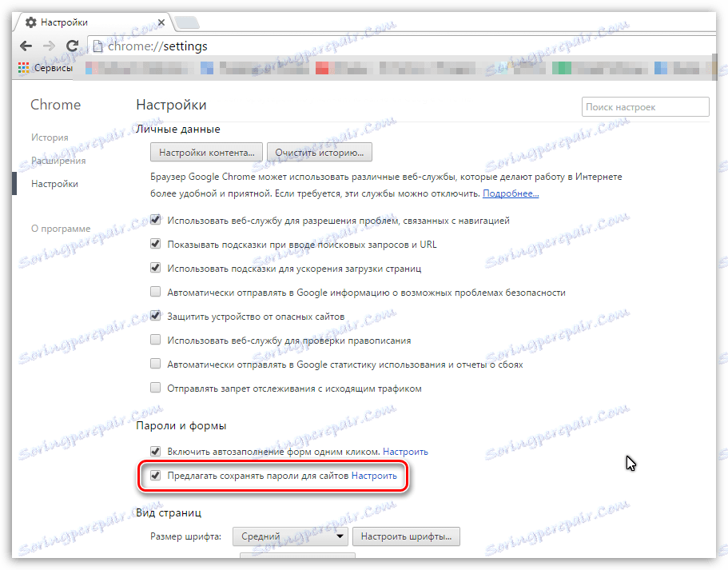This screenshot has height=570, width=728.
Task: Open a new tab with the new-tab button
Action: pyautogui.click(x=187, y=22)
